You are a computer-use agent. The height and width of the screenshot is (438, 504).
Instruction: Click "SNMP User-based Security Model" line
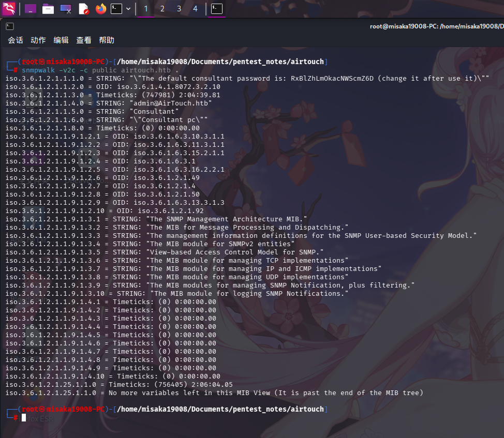coord(312,235)
